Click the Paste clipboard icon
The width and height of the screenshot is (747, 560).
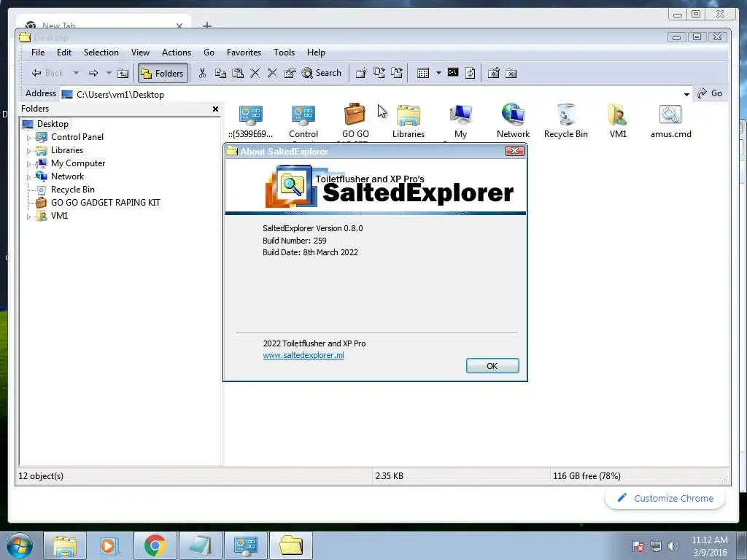[x=238, y=73]
